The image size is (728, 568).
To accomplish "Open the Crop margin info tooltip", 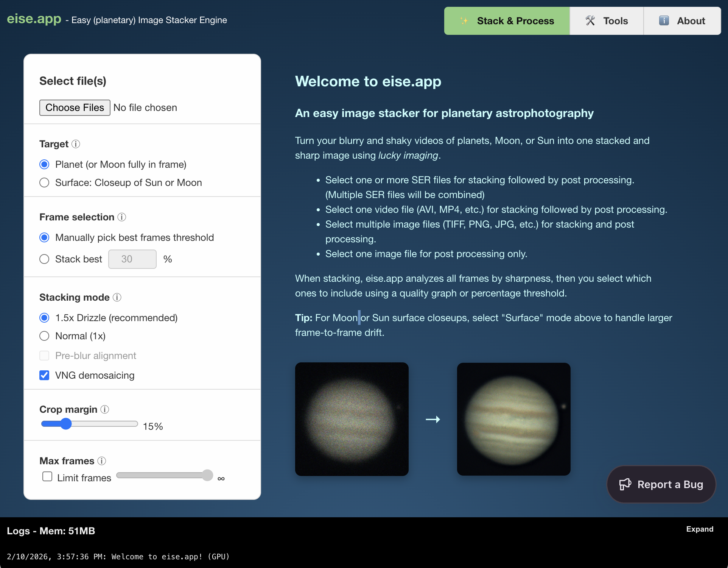I will point(105,410).
